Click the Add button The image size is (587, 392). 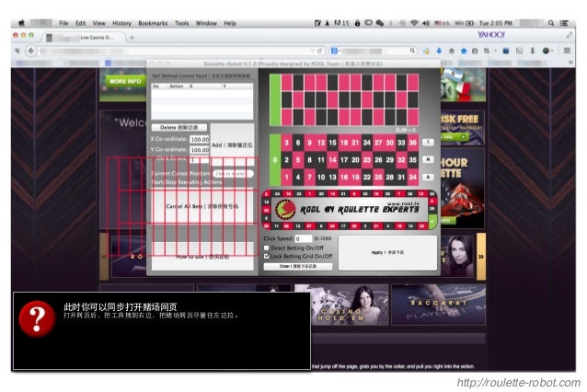point(232,144)
